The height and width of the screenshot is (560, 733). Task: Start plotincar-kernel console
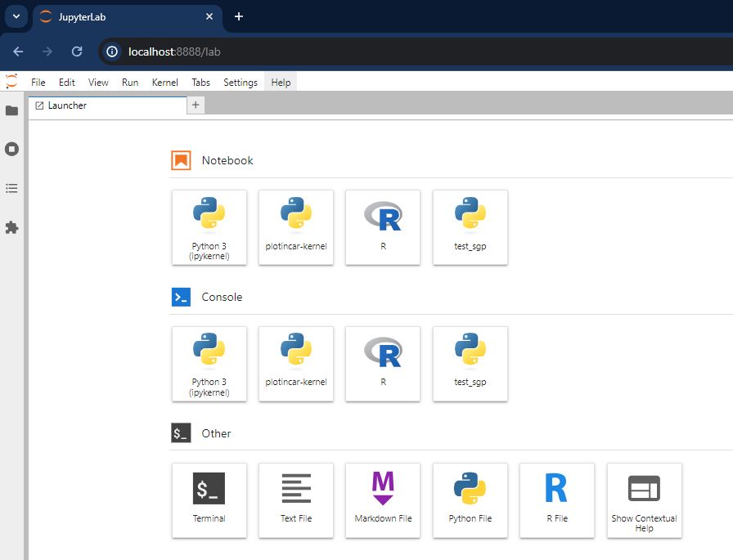[x=296, y=364]
